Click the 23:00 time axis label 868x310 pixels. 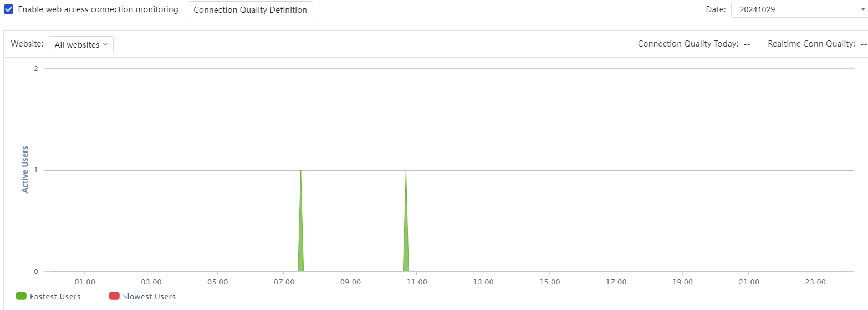click(815, 282)
